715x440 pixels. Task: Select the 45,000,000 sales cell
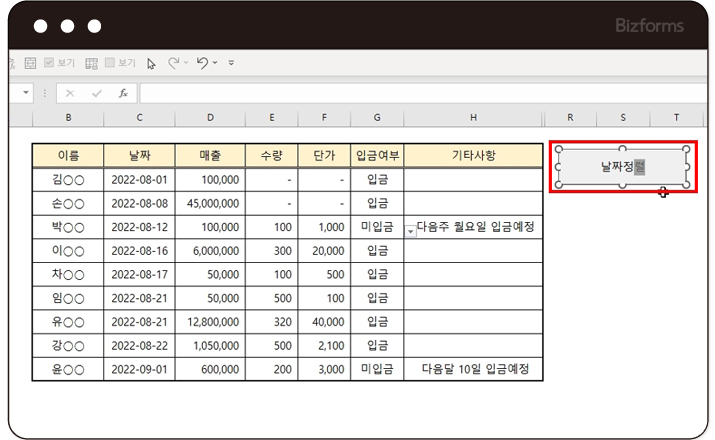(210, 203)
